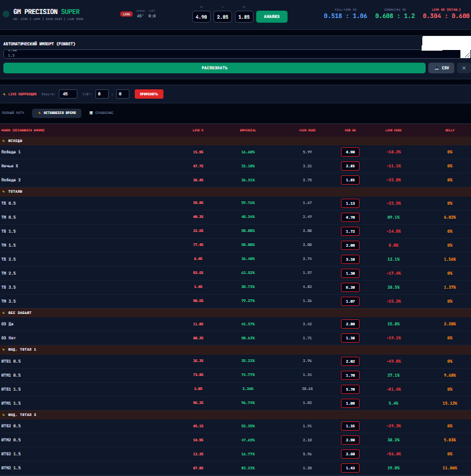Edit bookmaker odds in ИТБ1 1.5 row
The height and width of the screenshot is (476, 471).
350,389
